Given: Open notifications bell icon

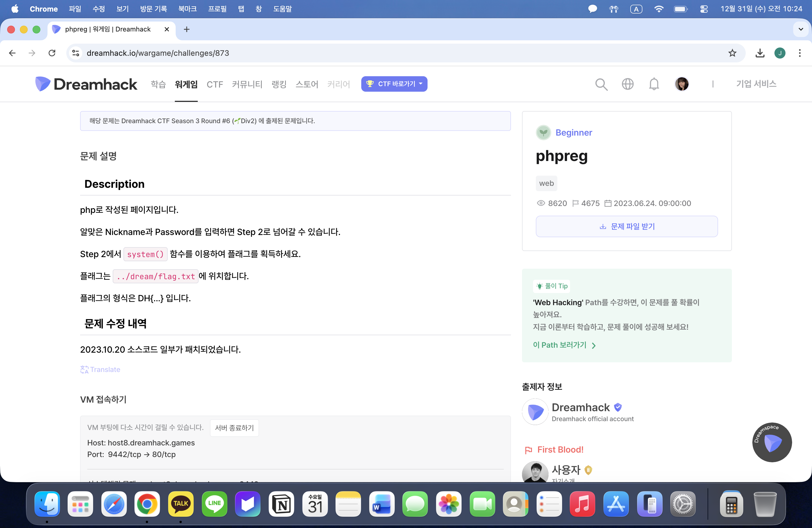Looking at the screenshot, I should [654, 84].
